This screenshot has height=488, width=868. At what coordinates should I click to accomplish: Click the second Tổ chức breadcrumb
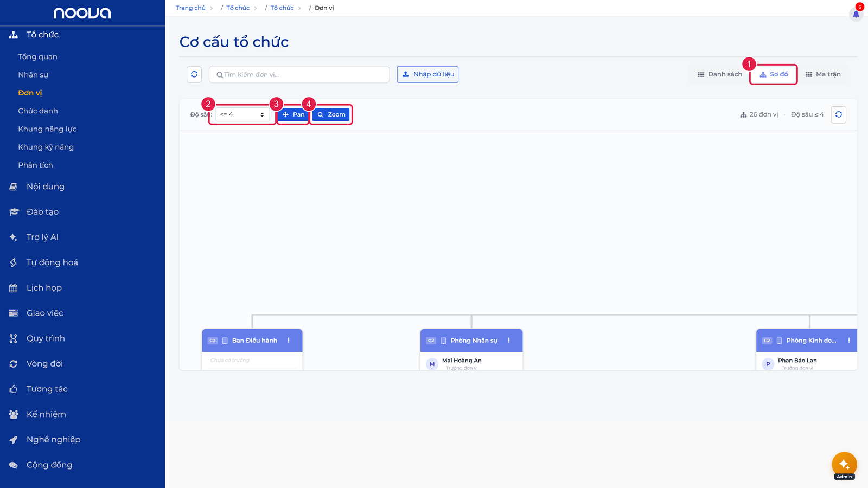[x=282, y=8]
